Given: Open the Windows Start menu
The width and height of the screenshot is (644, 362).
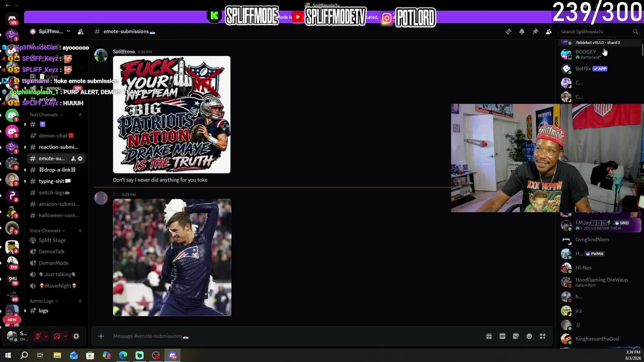Looking at the screenshot, I should pos(8,356).
